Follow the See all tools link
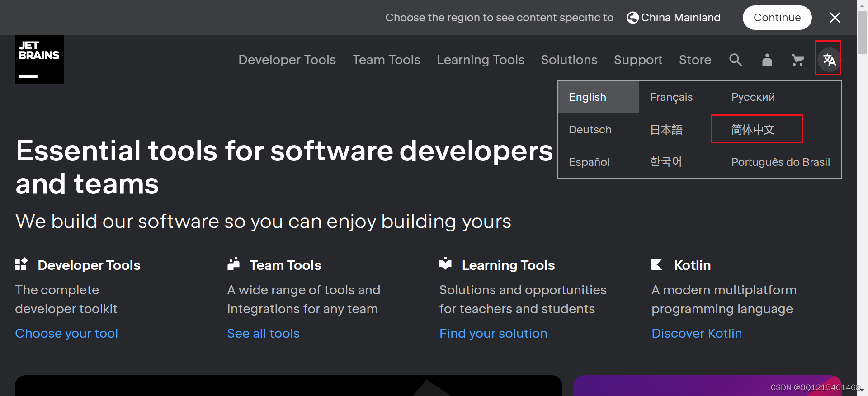Screen dimensions: 868x396 point(264,334)
